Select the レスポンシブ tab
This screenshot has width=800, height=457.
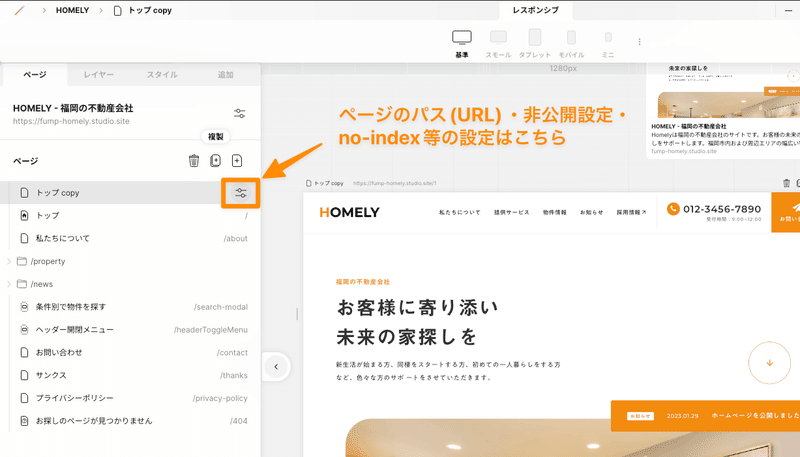click(535, 10)
